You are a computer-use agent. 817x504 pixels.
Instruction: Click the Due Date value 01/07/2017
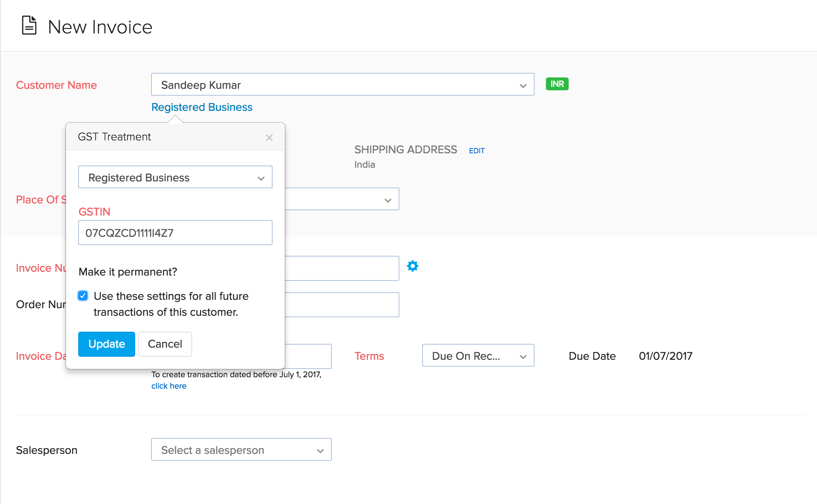pos(665,356)
